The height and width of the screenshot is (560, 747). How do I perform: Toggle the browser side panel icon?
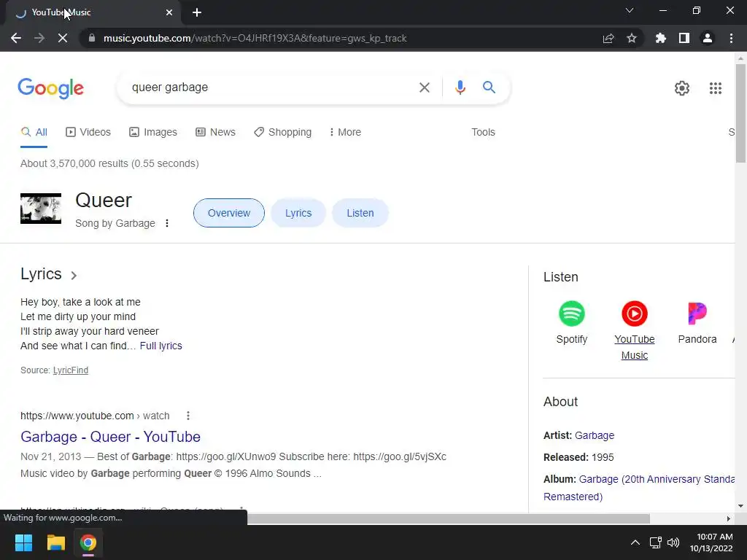coord(684,38)
